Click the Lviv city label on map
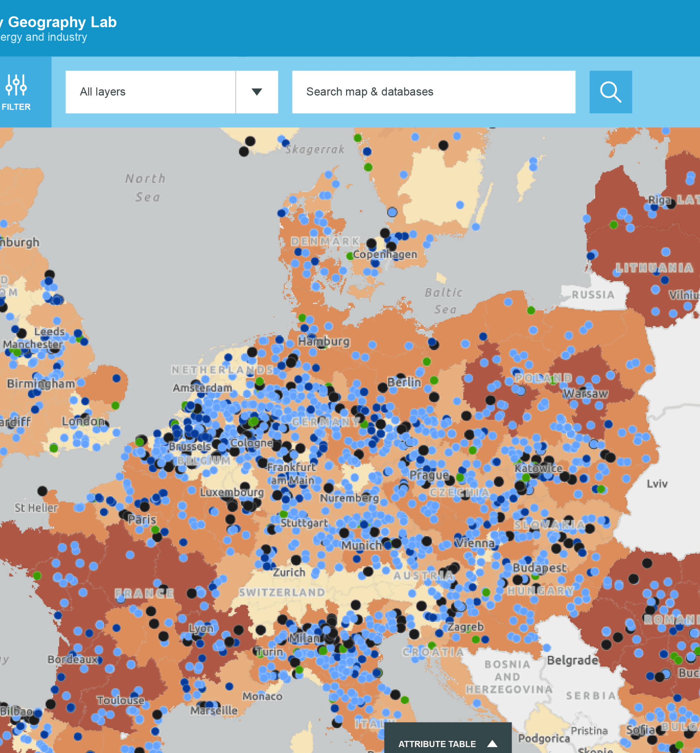Image resolution: width=700 pixels, height=753 pixels. (x=657, y=484)
